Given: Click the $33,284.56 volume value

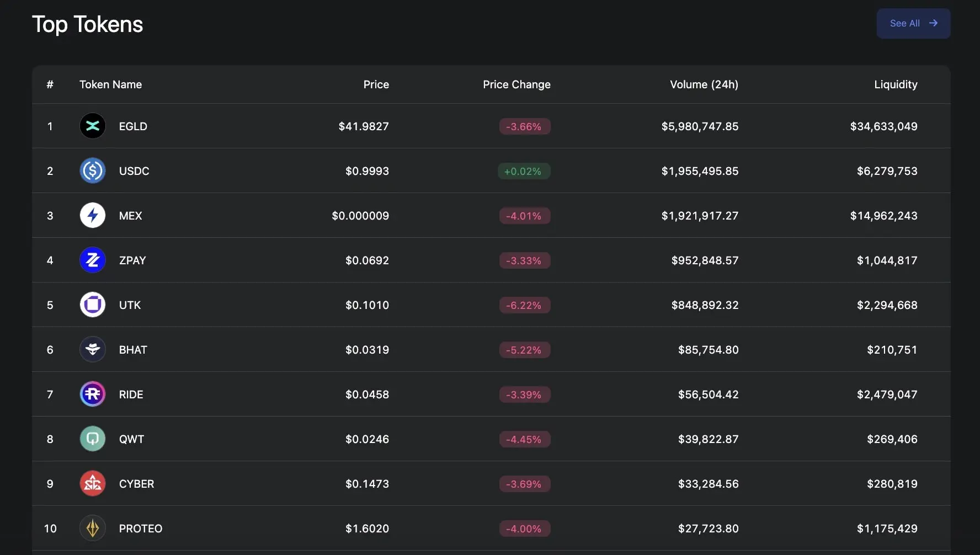Looking at the screenshot, I should pos(708,484).
